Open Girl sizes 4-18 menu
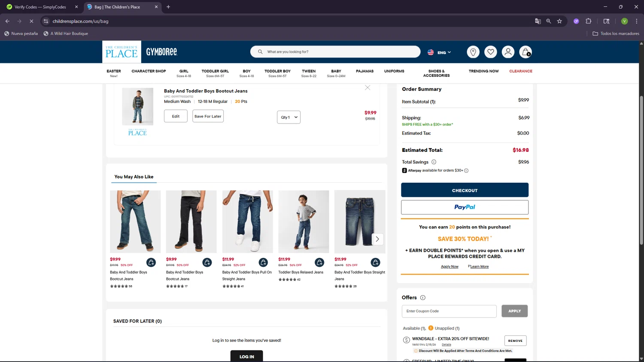 click(x=184, y=73)
